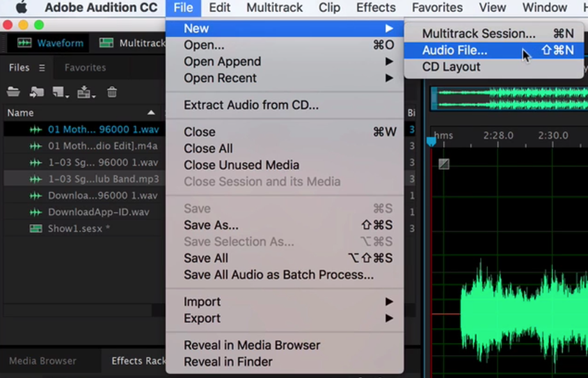Select file 1-03 Sg... 96000 1.wav

click(x=84, y=162)
